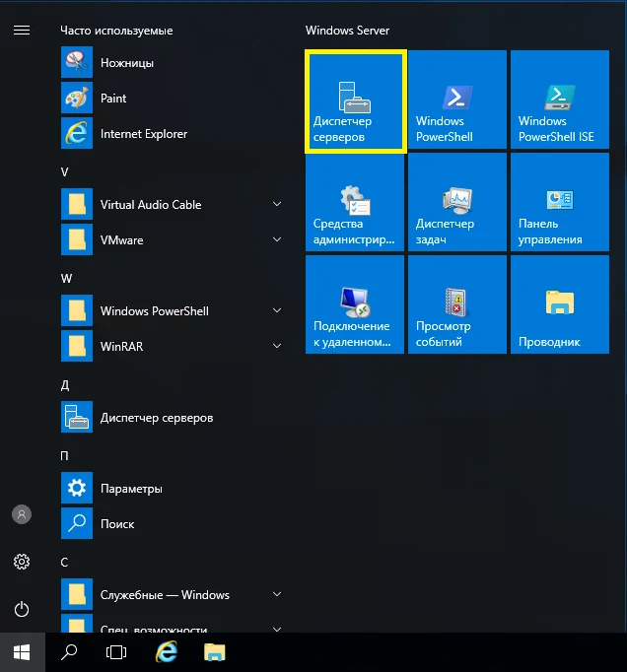627x672 pixels.
Task: Open the Проводник tile
Action: 560,304
